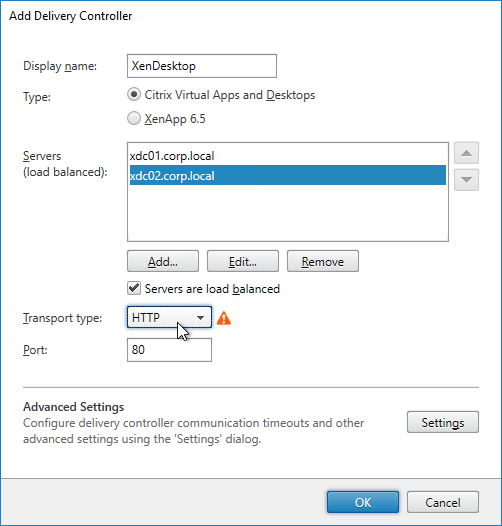The image size is (502, 526).
Task: Click empty area of servers list box
Action: (288, 213)
